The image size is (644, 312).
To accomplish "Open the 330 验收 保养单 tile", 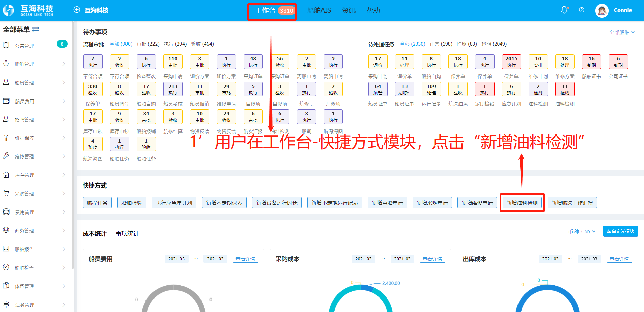I will coord(93,89).
